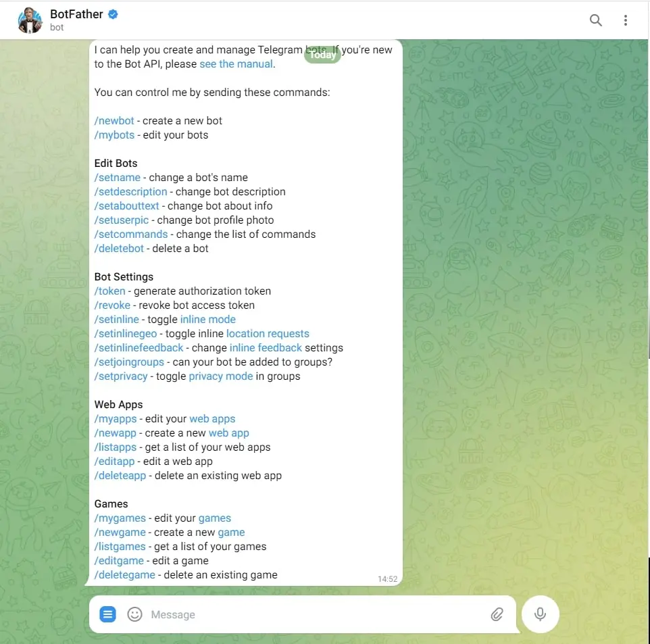Screen dimensions: 650x644
Task: Select the /token command
Action: point(110,291)
